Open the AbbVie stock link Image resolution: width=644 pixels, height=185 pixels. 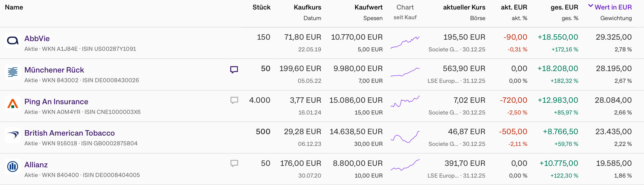pyautogui.click(x=37, y=39)
